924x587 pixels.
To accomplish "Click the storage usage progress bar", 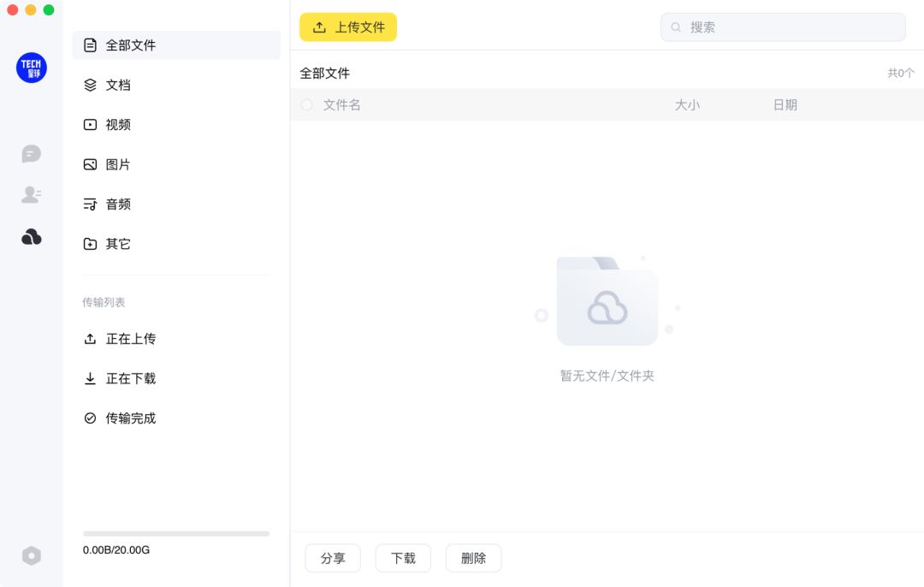I will 175,533.
